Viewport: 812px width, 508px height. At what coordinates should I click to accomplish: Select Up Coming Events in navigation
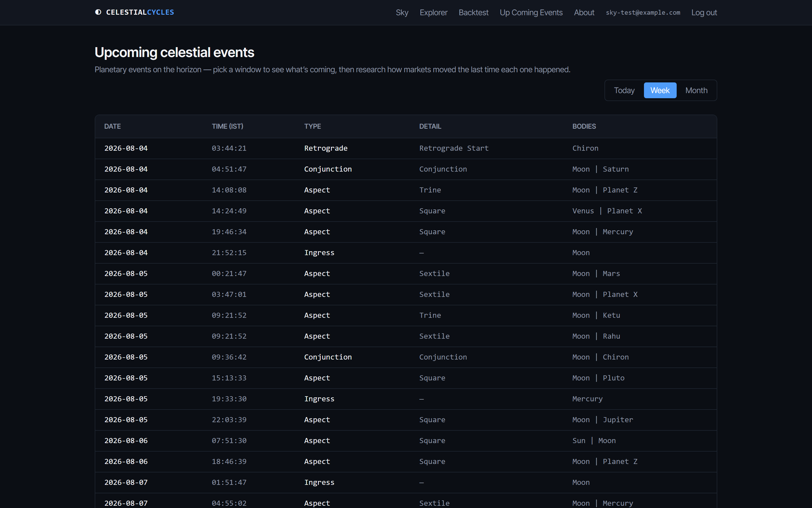531,12
